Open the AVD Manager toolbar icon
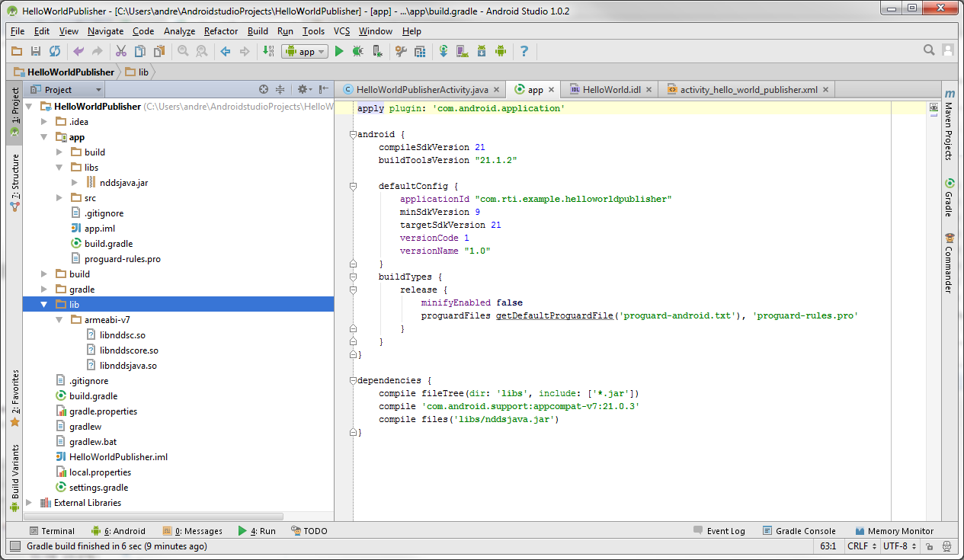 coord(462,51)
